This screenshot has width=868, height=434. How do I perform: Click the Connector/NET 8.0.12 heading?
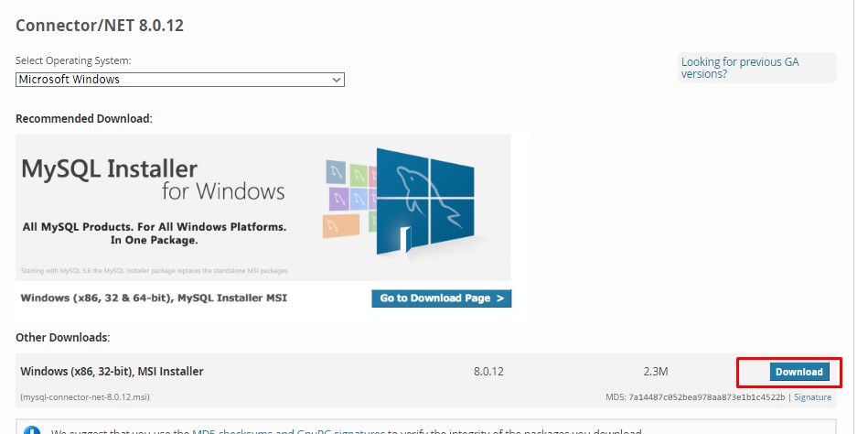pos(100,26)
